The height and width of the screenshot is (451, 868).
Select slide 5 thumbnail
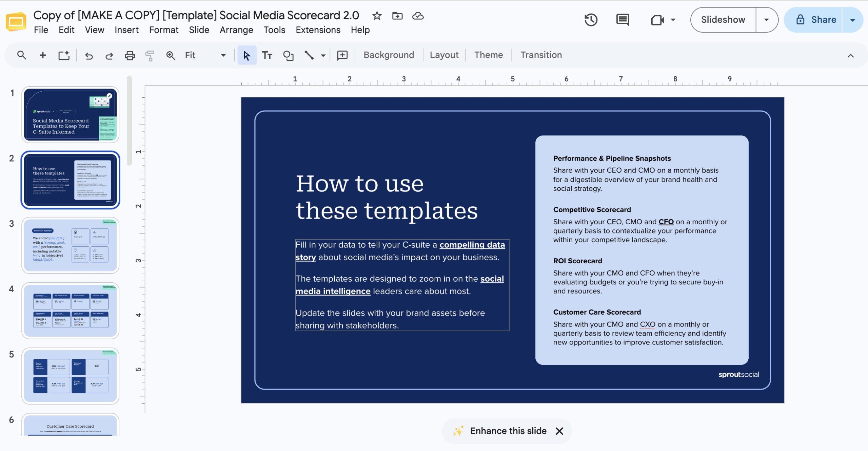point(70,376)
